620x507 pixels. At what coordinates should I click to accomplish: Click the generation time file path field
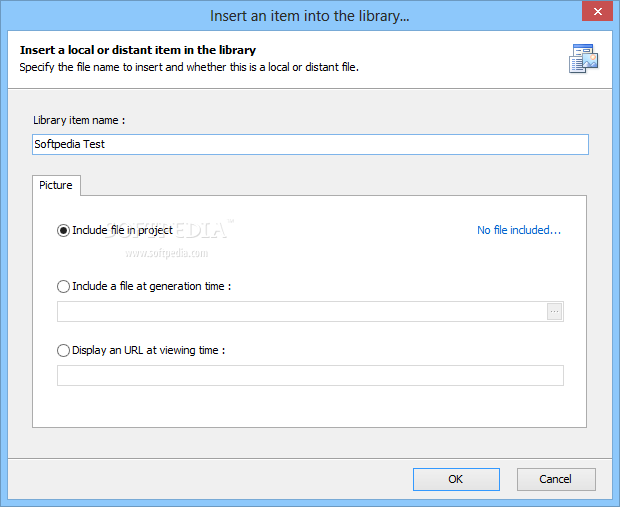click(302, 312)
